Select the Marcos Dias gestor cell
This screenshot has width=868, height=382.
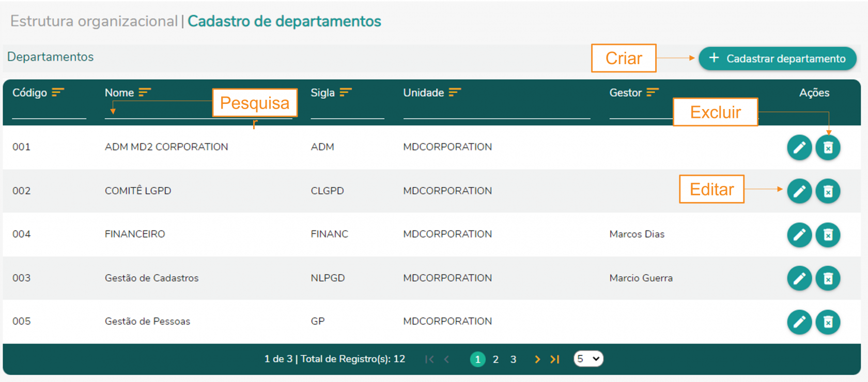pyautogui.click(x=637, y=234)
